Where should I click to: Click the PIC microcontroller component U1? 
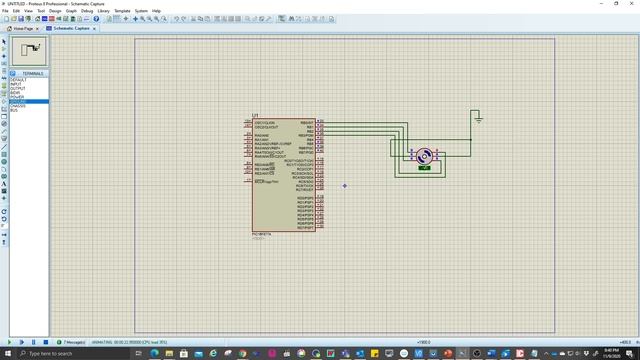(x=284, y=175)
